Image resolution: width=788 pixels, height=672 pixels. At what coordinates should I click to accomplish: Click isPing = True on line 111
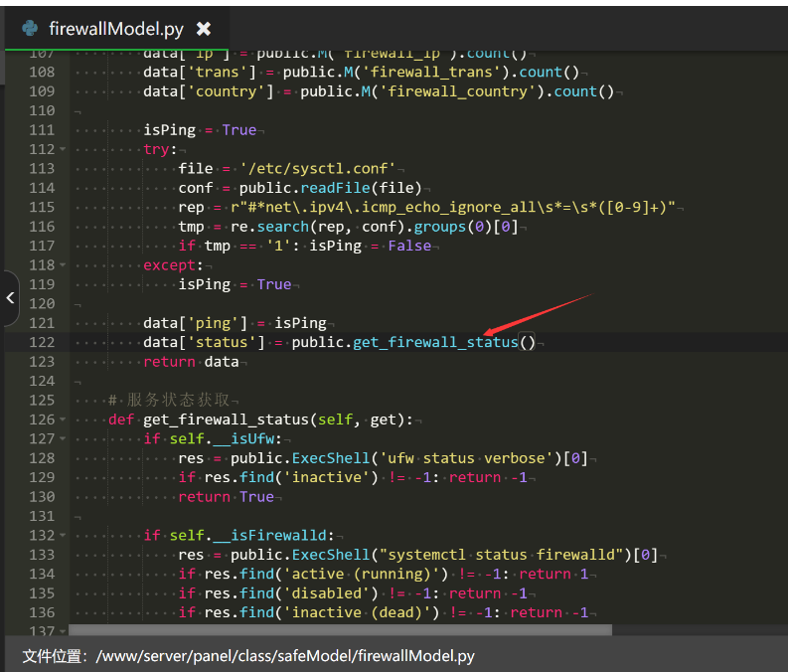tap(200, 129)
